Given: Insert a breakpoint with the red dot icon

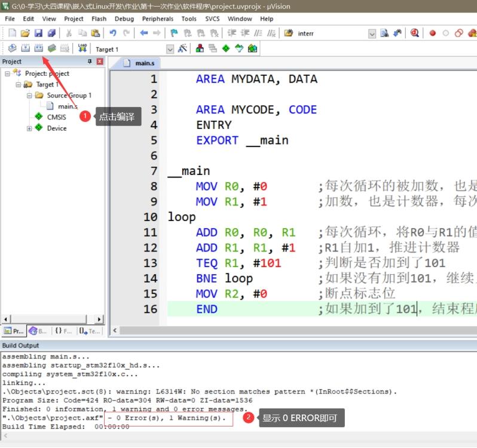Looking at the screenshot, I should (432, 33).
